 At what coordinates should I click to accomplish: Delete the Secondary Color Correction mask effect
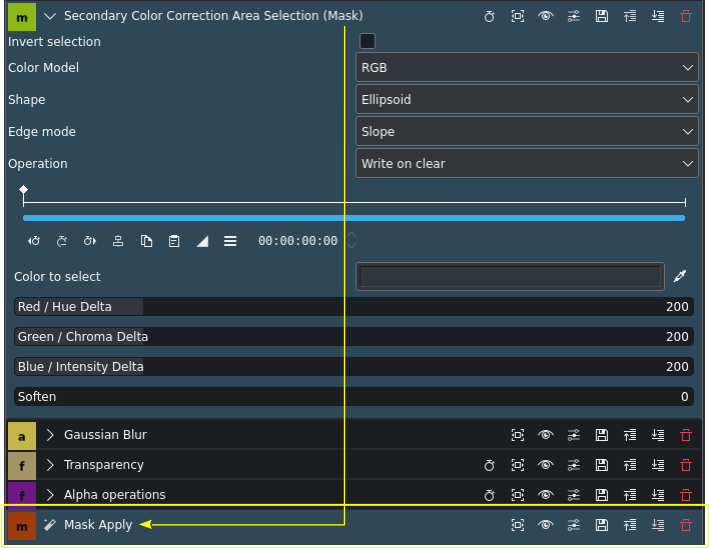click(x=685, y=16)
